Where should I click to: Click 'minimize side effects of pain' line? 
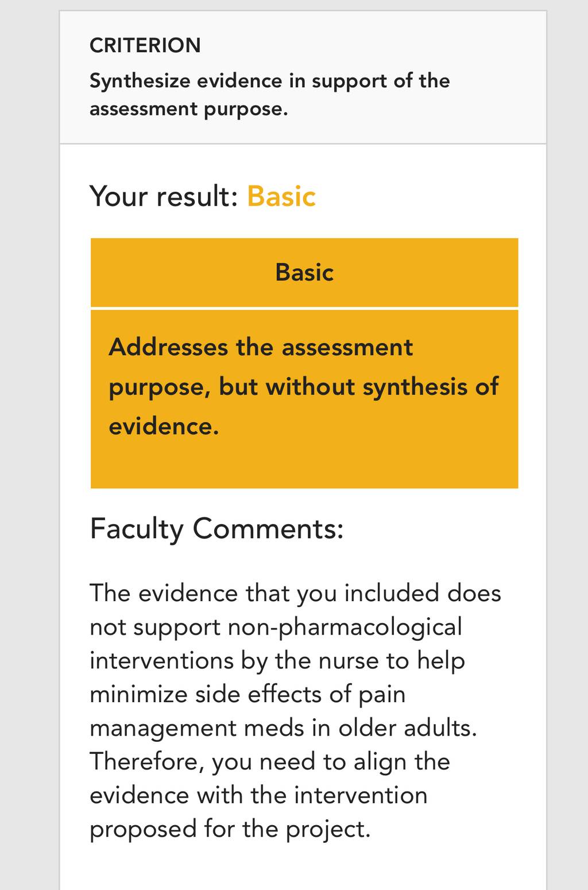coord(247,694)
